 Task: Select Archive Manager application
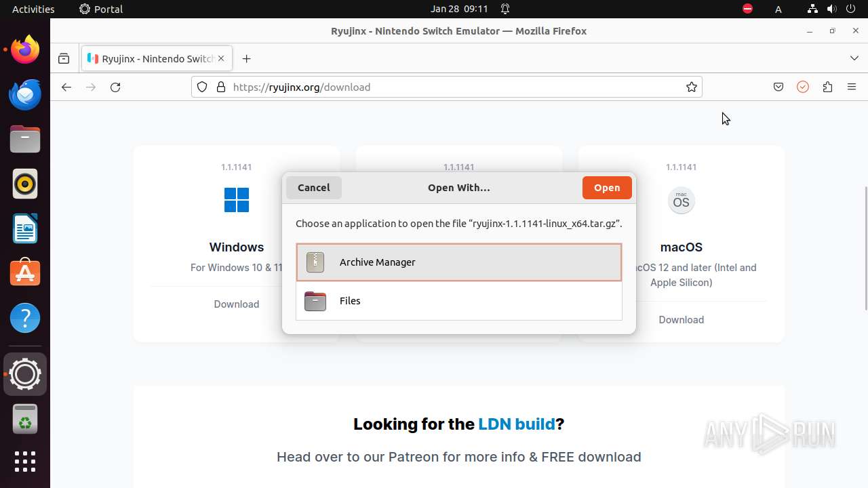pos(459,262)
